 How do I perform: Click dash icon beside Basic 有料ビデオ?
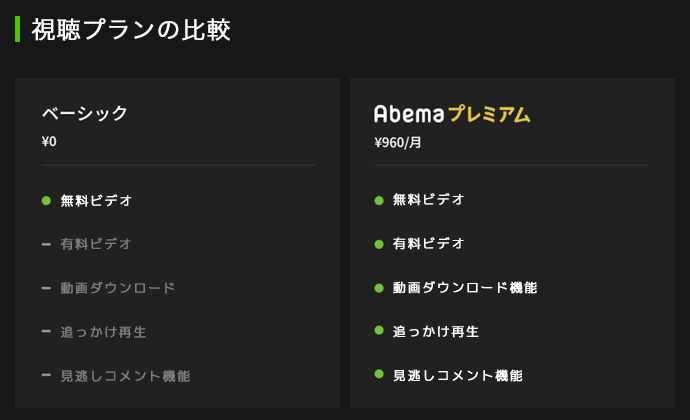(x=46, y=244)
